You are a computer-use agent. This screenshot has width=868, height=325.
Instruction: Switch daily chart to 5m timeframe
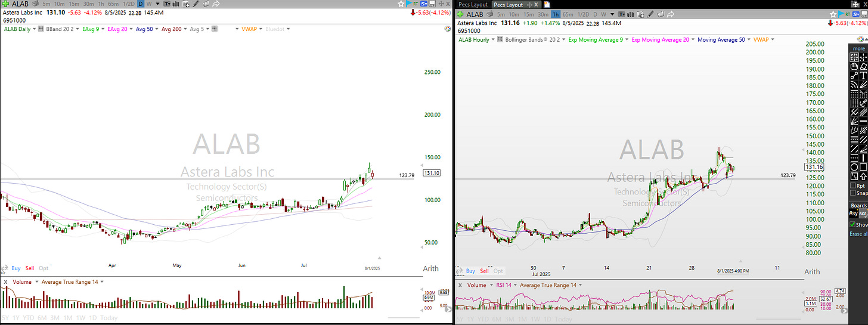coord(46,4)
